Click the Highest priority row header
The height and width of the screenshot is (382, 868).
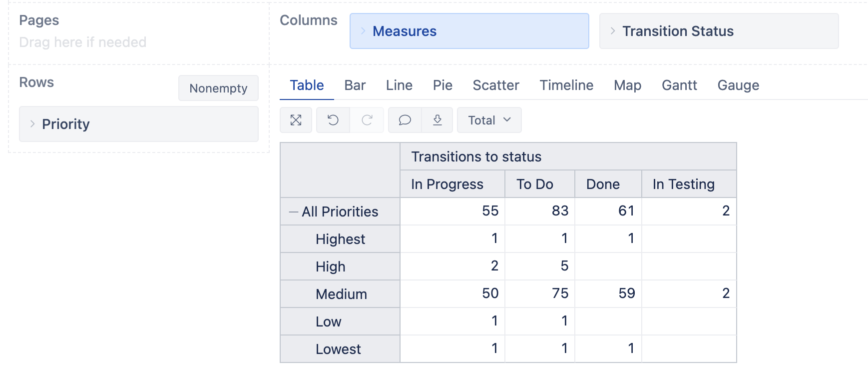(x=340, y=239)
